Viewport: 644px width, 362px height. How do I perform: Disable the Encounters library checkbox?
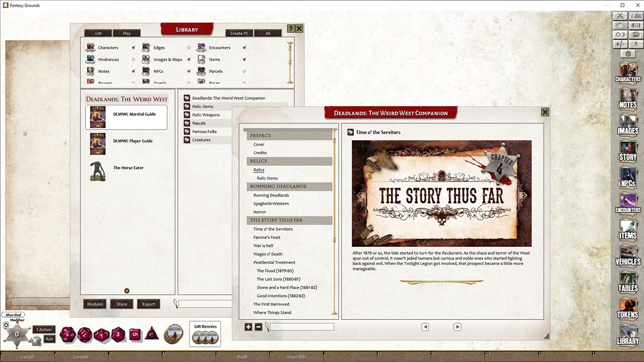[245, 48]
